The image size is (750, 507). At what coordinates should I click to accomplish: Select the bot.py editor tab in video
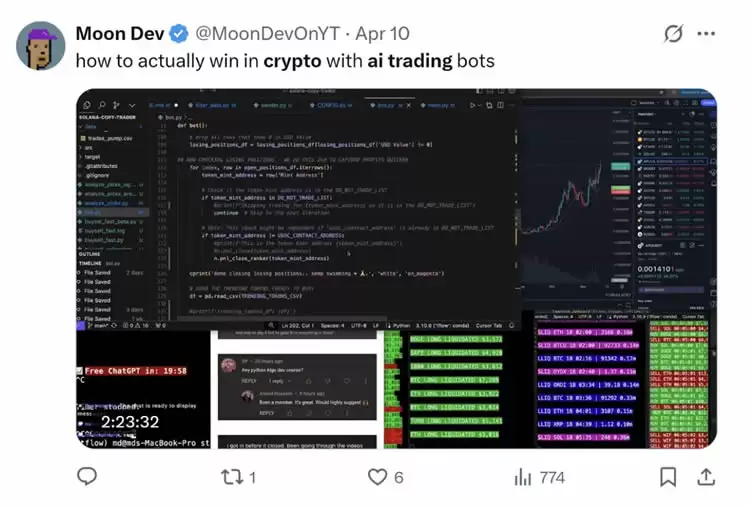pyautogui.click(x=386, y=105)
